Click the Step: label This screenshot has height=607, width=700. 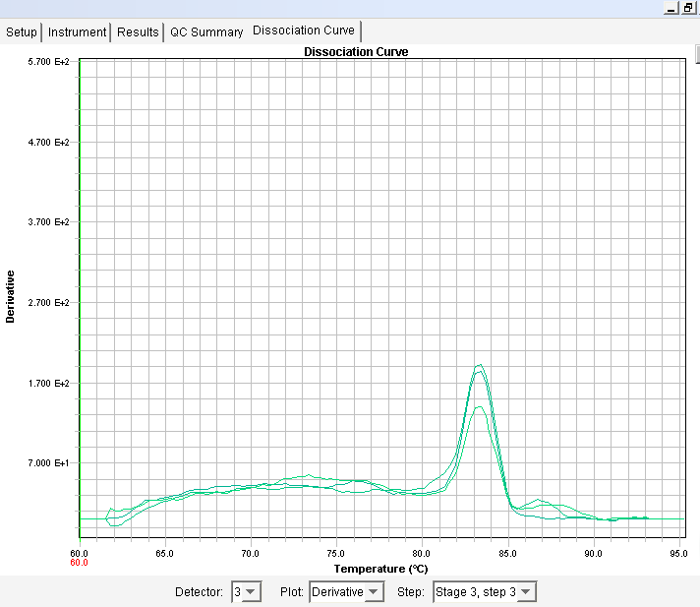(x=411, y=592)
